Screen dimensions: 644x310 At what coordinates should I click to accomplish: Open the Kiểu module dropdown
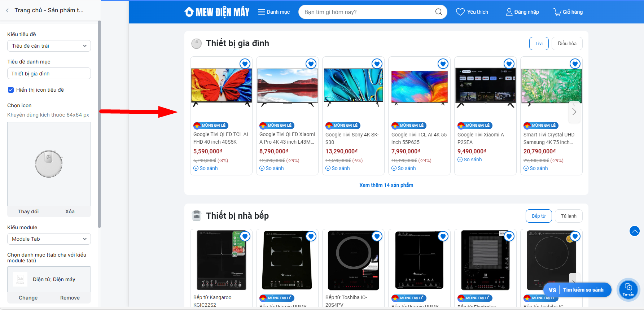(x=49, y=239)
